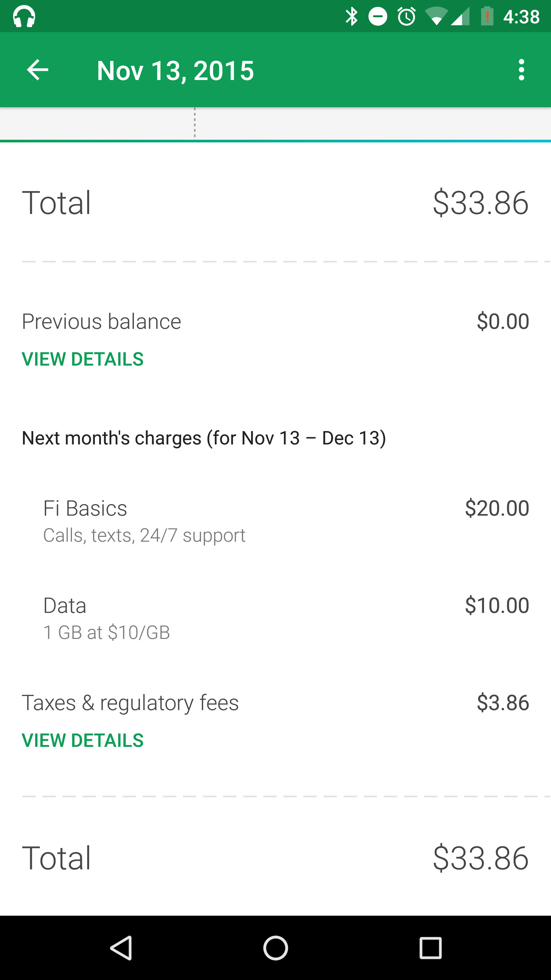Select the Data charge row
Screen dimensions: 551x980
click(275, 618)
